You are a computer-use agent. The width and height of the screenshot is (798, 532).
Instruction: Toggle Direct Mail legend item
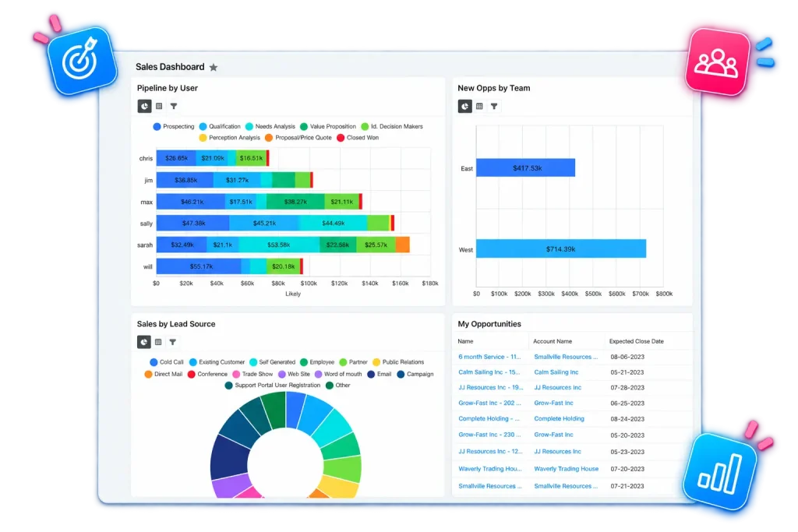click(x=164, y=374)
